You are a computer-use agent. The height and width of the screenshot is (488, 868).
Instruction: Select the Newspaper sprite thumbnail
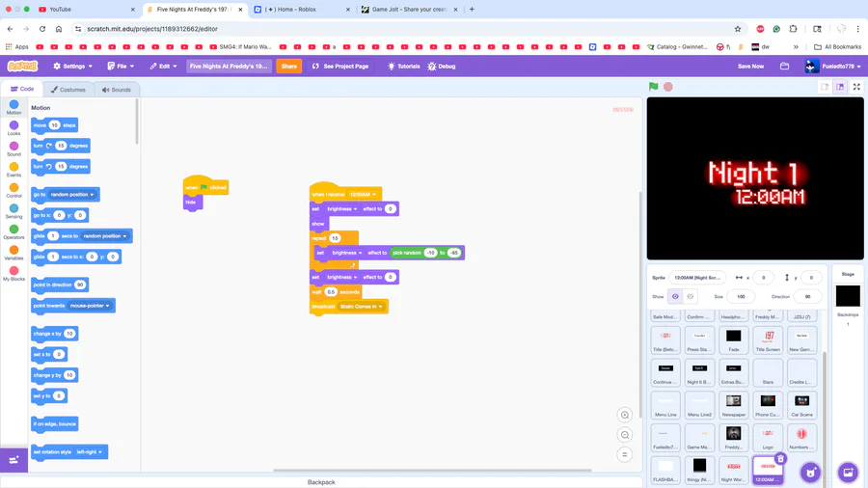[x=734, y=405]
